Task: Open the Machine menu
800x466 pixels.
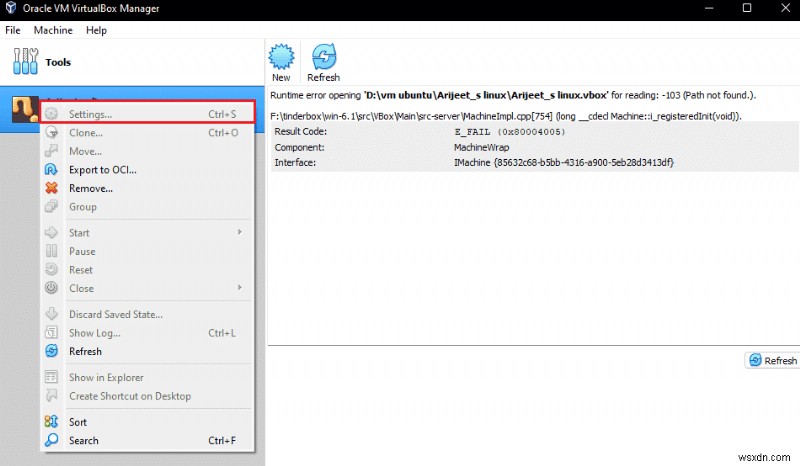Action: tap(53, 30)
